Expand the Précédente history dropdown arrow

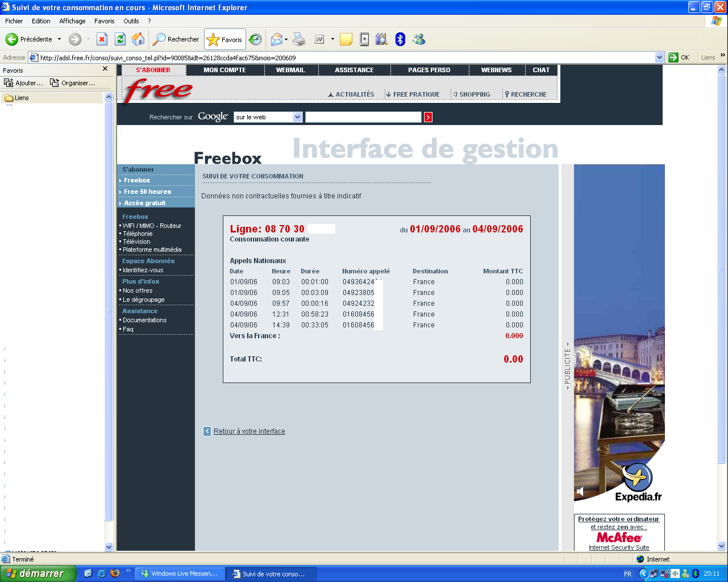point(59,39)
